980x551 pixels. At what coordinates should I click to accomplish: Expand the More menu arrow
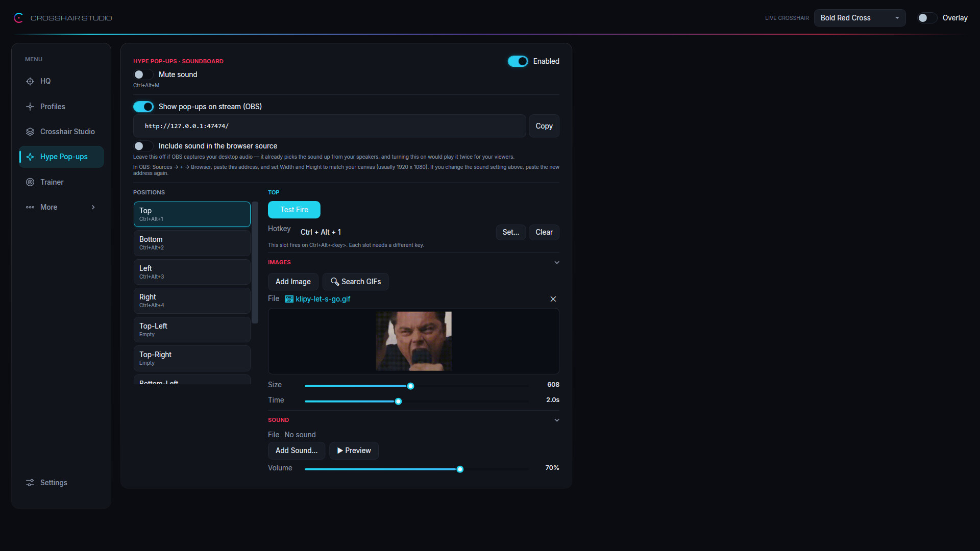[93, 207]
